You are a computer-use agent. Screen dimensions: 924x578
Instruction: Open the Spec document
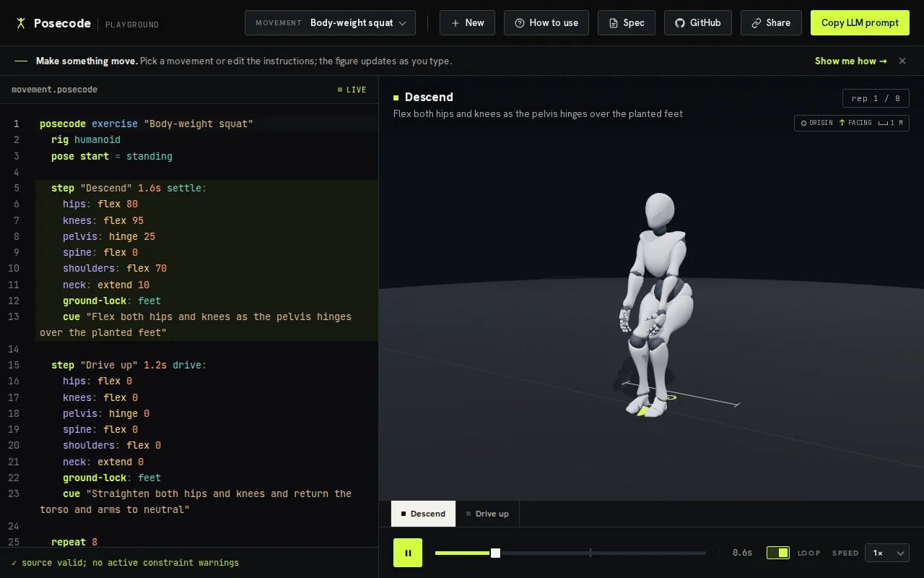(627, 23)
